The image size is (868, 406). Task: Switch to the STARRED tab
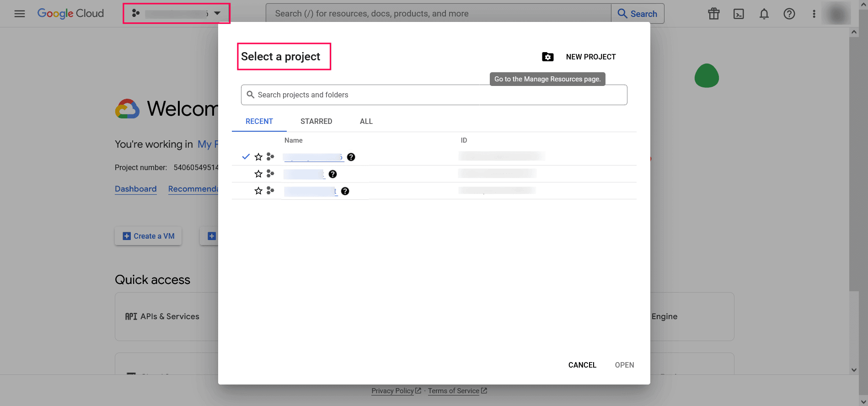coord(316,121)
